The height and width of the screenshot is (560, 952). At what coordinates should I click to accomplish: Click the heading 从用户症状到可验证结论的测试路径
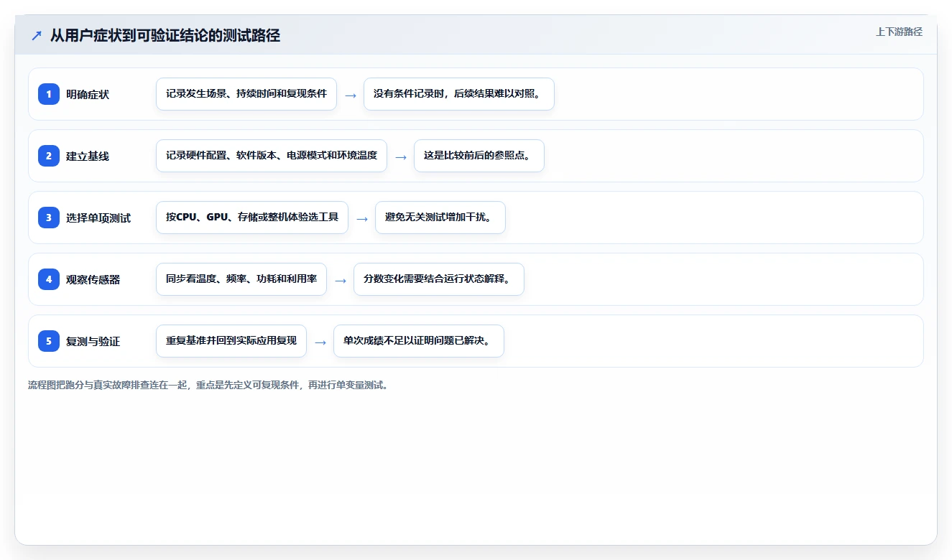coord(165,35)
